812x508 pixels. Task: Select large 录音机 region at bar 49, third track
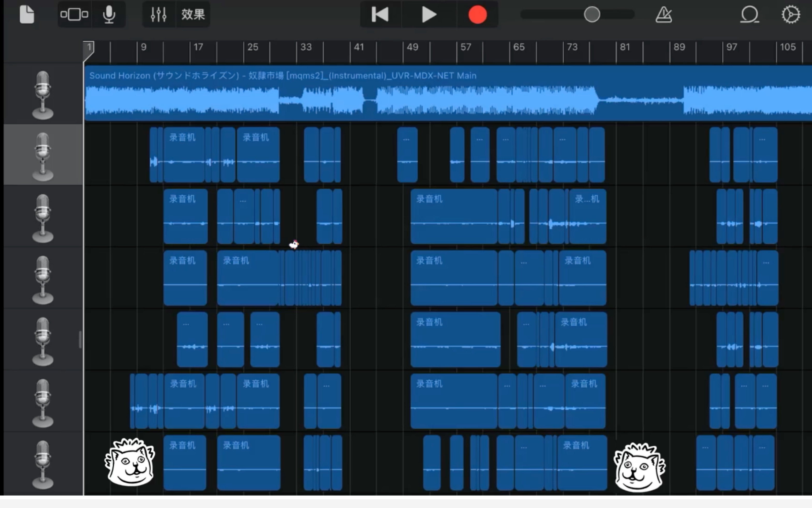[x=454, y=216]
